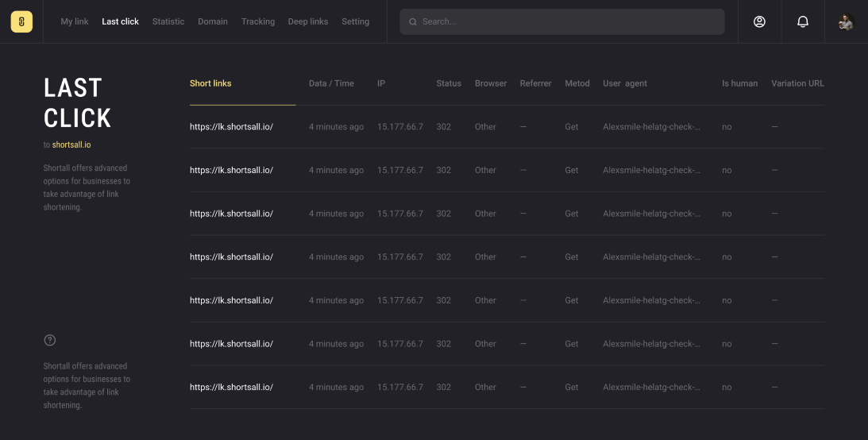The image size is (868, 440).
Task: Follow the yellow shortsall.io link
Action: click(71, 145)
